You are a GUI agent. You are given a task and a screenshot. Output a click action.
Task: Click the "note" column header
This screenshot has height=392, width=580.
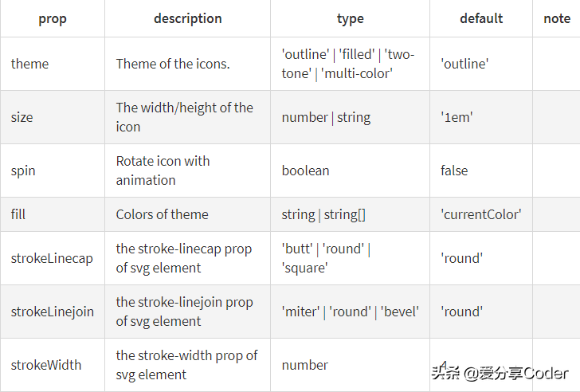click(x=556, y=18)
